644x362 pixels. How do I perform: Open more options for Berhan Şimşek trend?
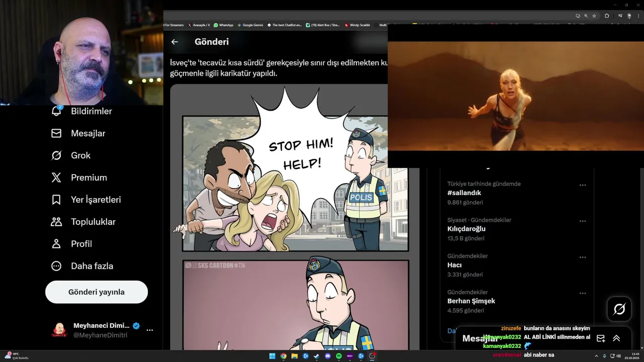coord(583,293)
